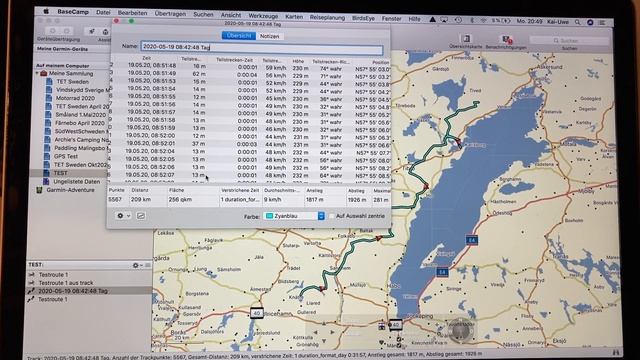Open the Datei menu
Screen dimensions: 640x360
pyautogui.click(x=103, y=12)
